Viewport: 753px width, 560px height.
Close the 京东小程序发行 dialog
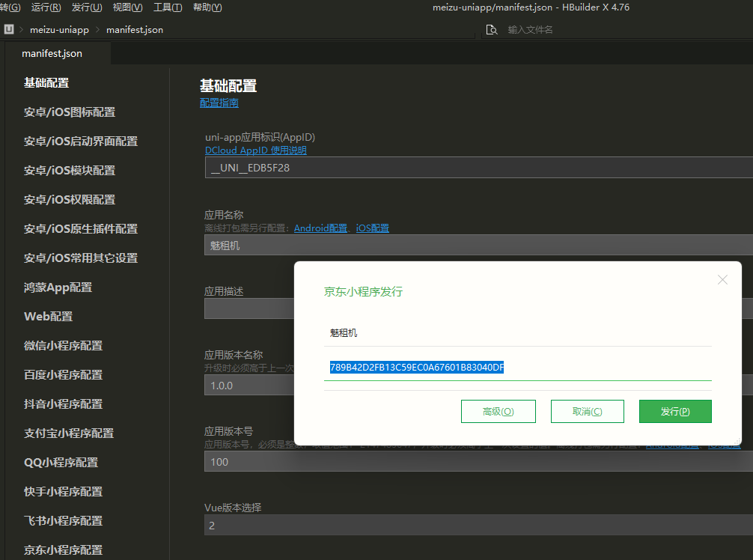(722, 280)
